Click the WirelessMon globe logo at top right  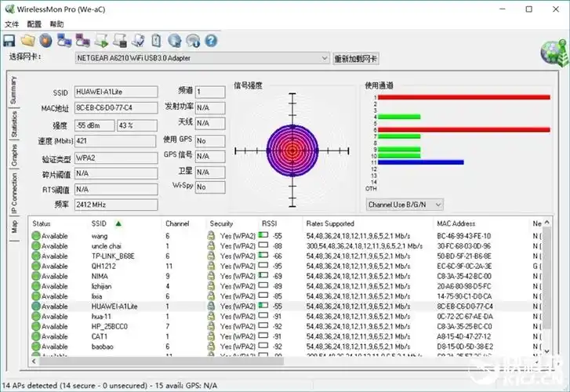[x=554, y=53]
